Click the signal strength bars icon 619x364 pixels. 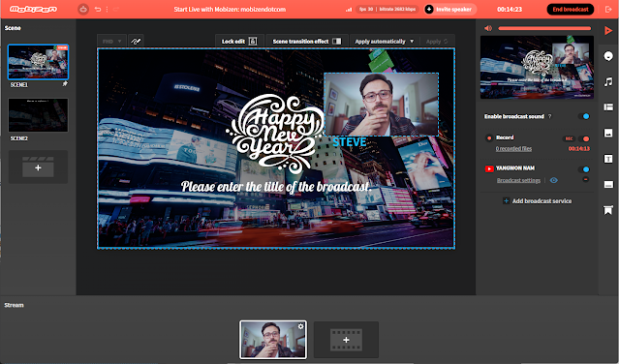coord(349,9)
